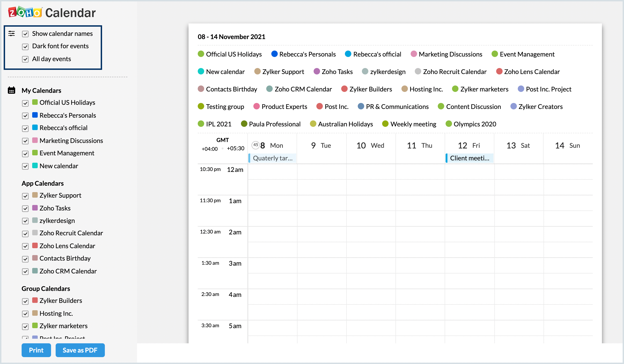Click the Rebecca's Personals legend dot
This screenshot has width=624, height=364.
[274, 54]
